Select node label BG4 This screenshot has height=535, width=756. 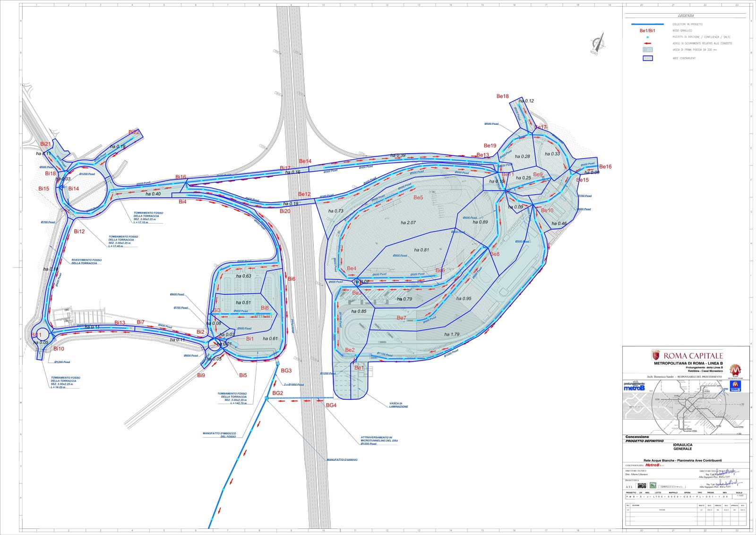[x=331, y=406]
